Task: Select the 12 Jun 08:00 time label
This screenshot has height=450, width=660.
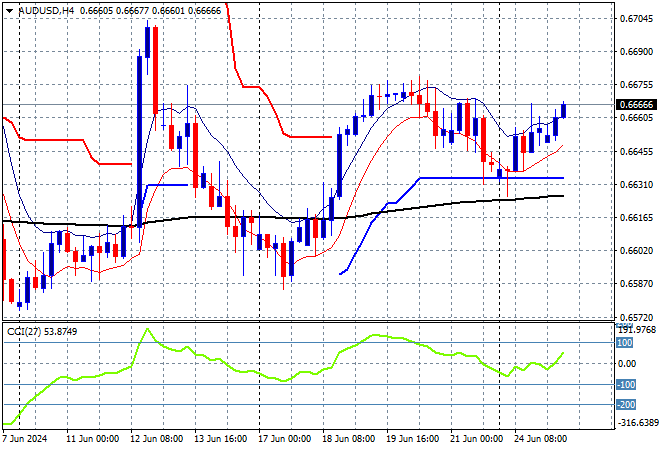Action: [157, 439]
